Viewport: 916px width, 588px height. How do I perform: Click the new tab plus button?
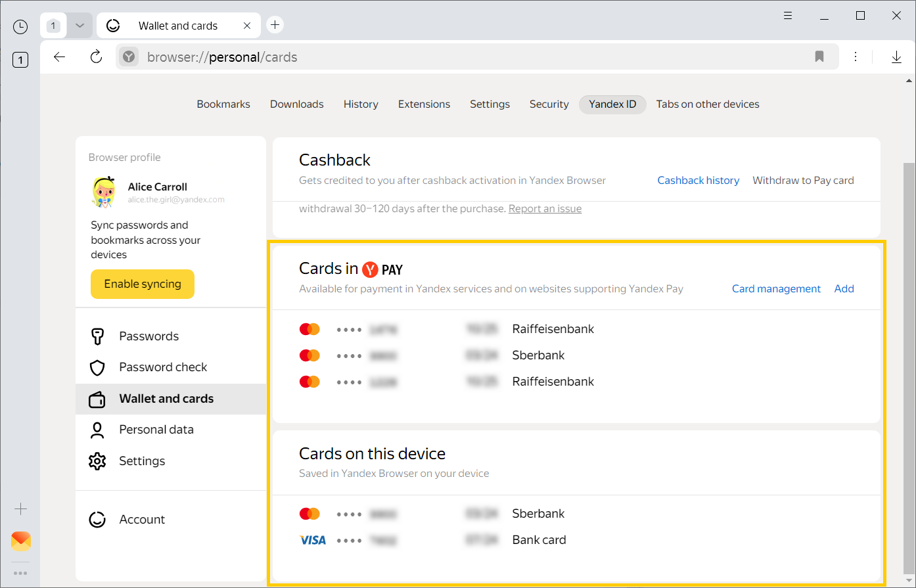click(275, 25)
